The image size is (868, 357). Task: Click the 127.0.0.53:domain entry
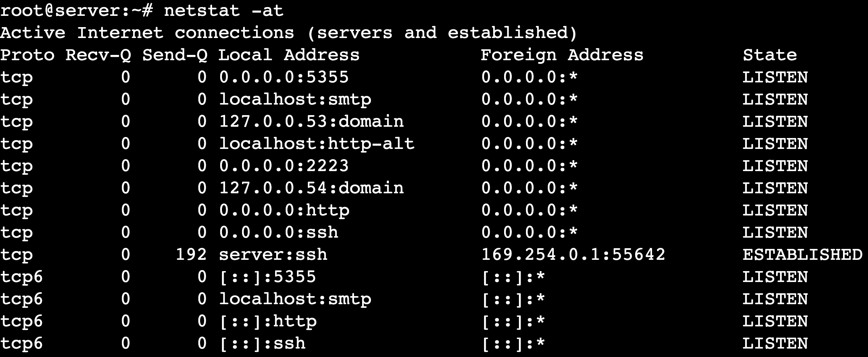pyautogui.click(x=311, y=121)
